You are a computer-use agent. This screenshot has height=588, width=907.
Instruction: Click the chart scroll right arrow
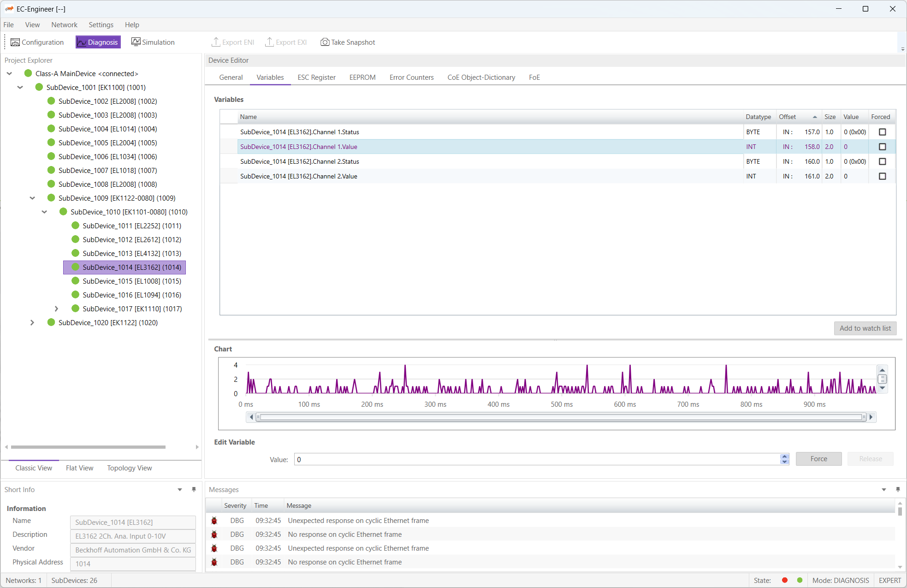pos(871,417)
